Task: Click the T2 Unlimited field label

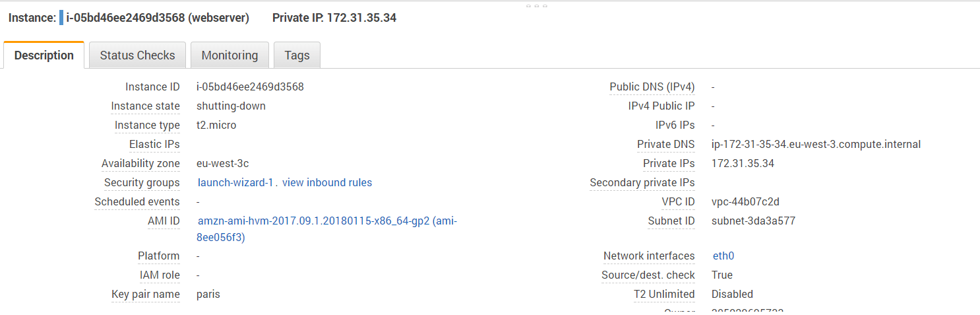Action: [x=664, y=295]
